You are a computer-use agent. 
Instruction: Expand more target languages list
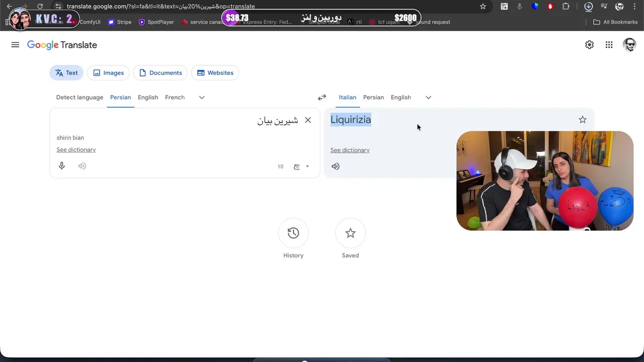428,98
